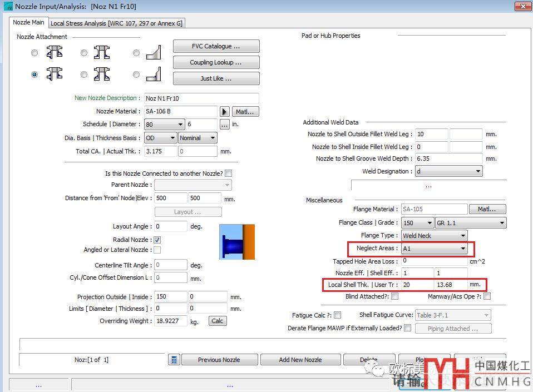
Task: Open the Shell Fatigue Curve dropdown
Action: 453,315
